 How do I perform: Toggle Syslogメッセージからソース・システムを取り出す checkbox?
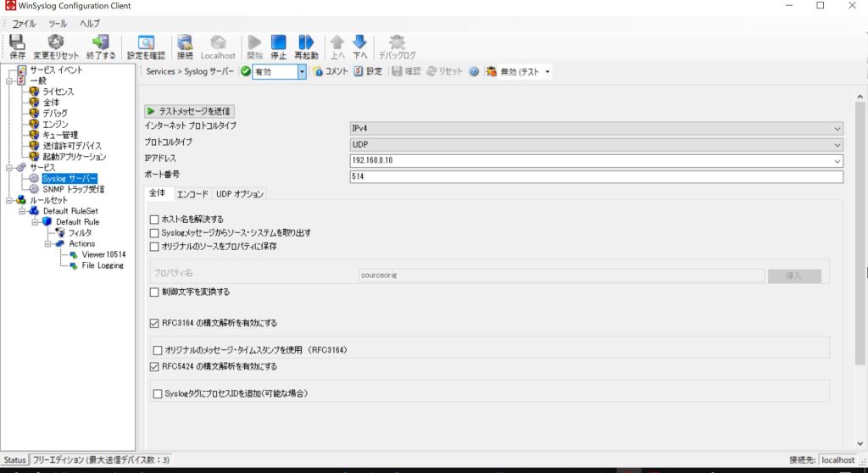point(154,233)
